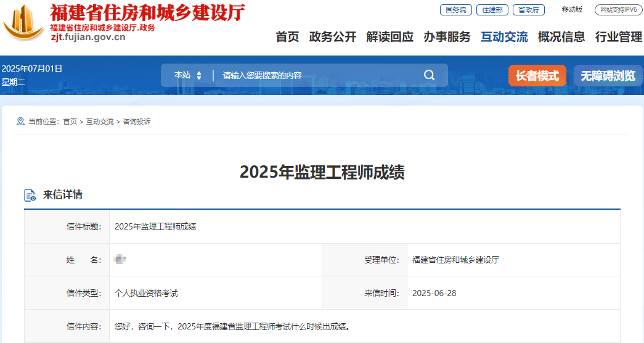Click the location pin breadcrumb icon
This screenshot has height=343, width=644.
tap(20, 122)
